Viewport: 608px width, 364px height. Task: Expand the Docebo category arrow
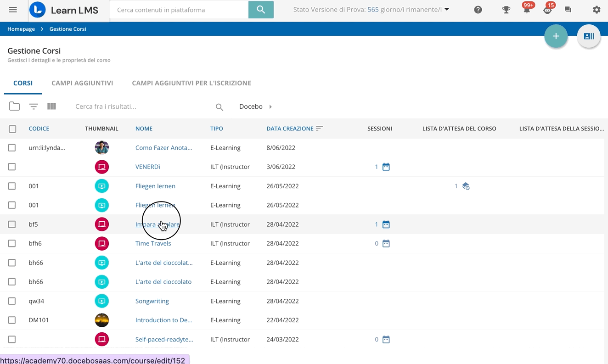click(270, 106)
